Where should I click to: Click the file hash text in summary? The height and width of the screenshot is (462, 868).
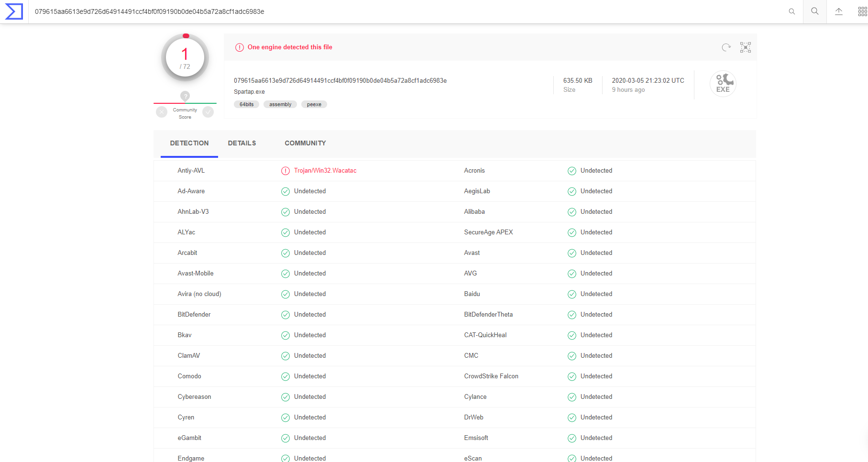pos(340,80)
